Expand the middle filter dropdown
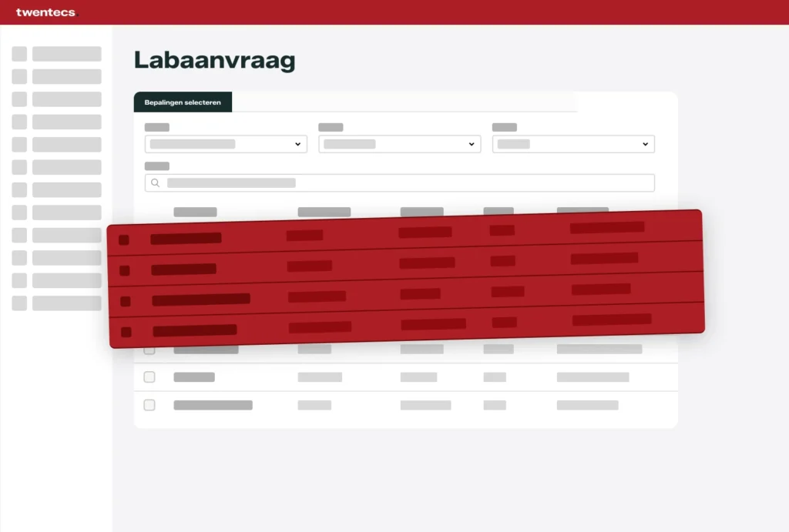 coord(400,144)
